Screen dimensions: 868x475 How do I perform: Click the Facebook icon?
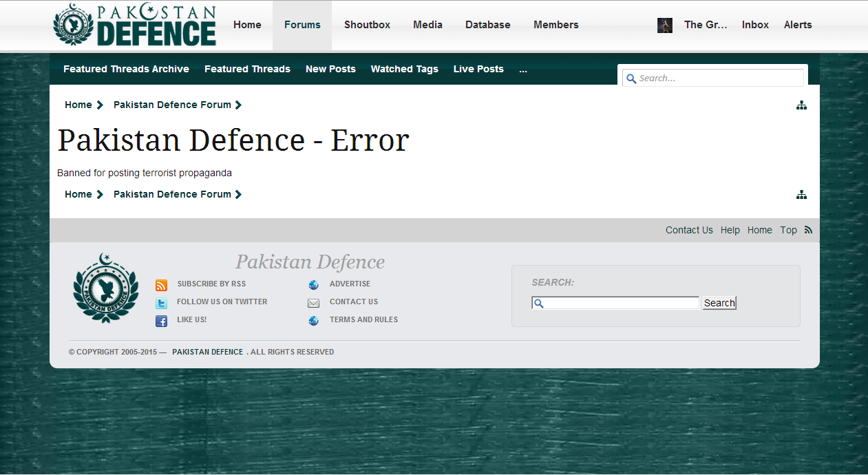161,321
